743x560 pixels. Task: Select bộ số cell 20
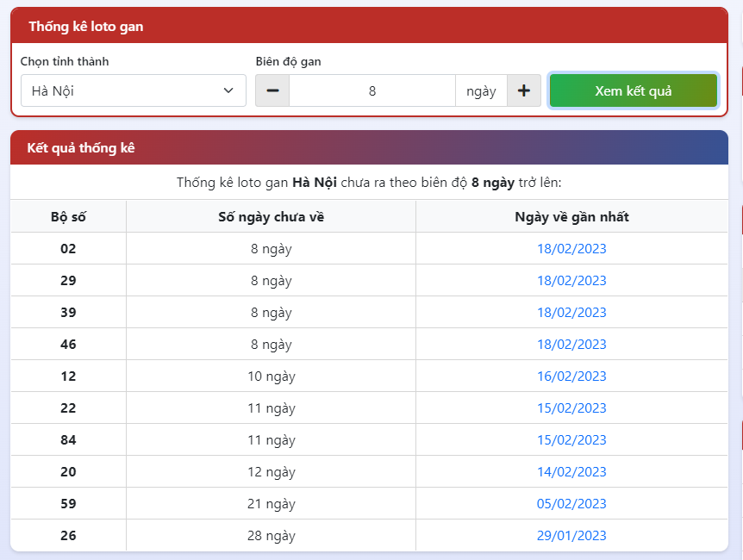click(68, 472)
